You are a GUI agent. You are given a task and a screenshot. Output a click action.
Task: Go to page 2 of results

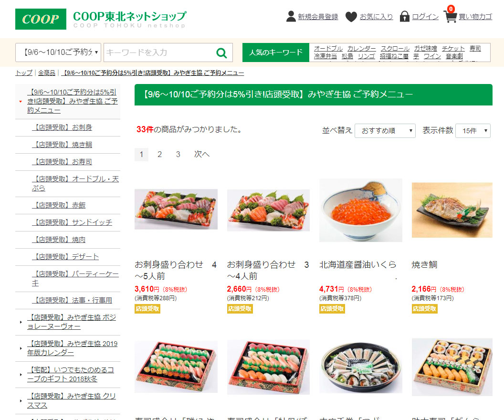(159, 155)
